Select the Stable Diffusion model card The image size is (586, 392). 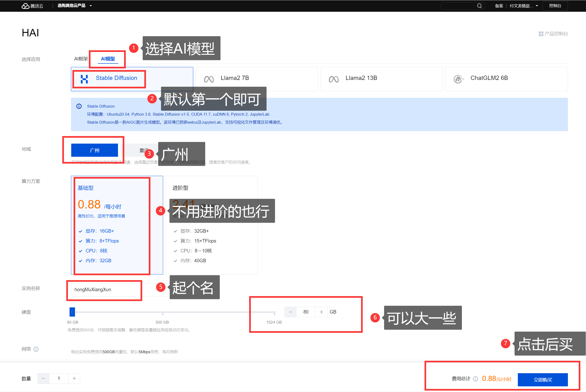pos(132,79)
